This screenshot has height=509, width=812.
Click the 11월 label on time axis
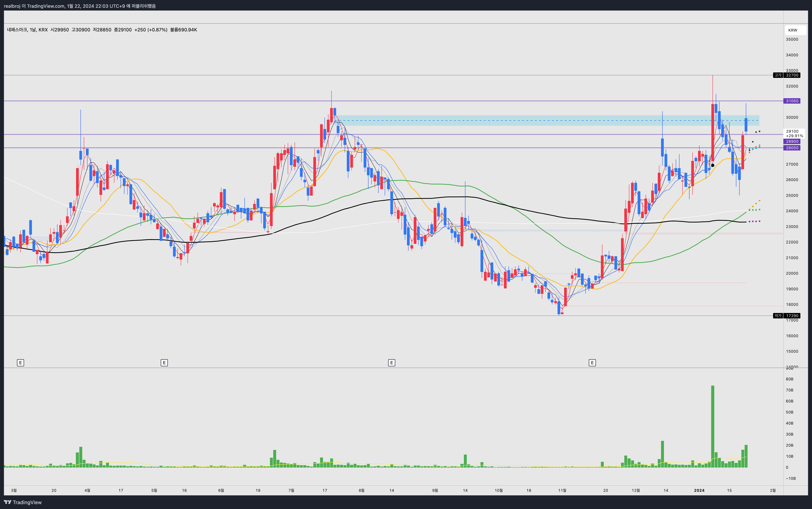(562, 490)
